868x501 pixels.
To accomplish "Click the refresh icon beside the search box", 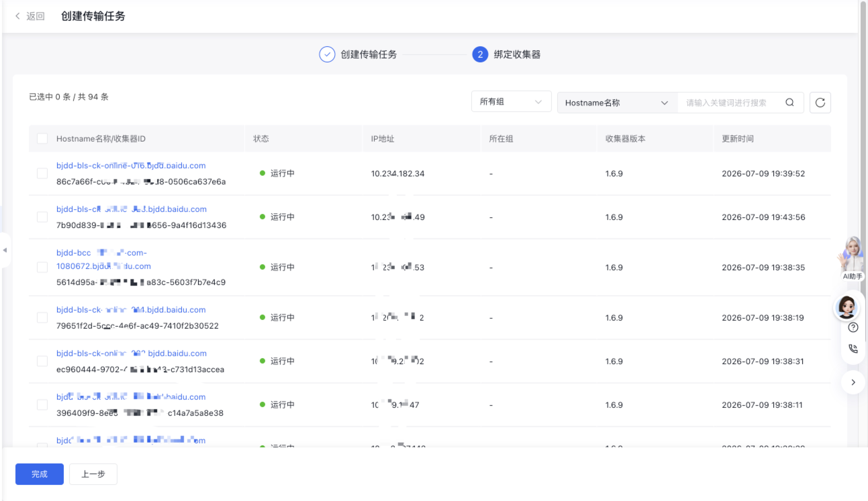I will [820, 103].
